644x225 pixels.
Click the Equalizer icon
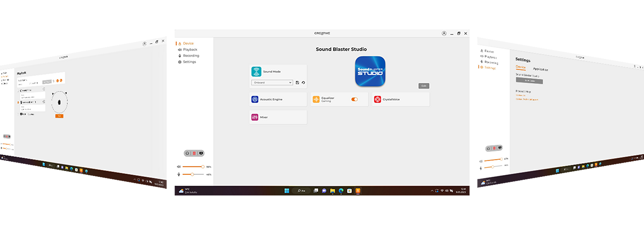point(316,99)
